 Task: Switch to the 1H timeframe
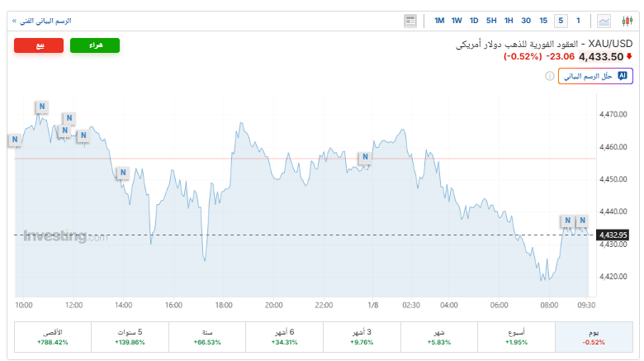click(509, 21)
